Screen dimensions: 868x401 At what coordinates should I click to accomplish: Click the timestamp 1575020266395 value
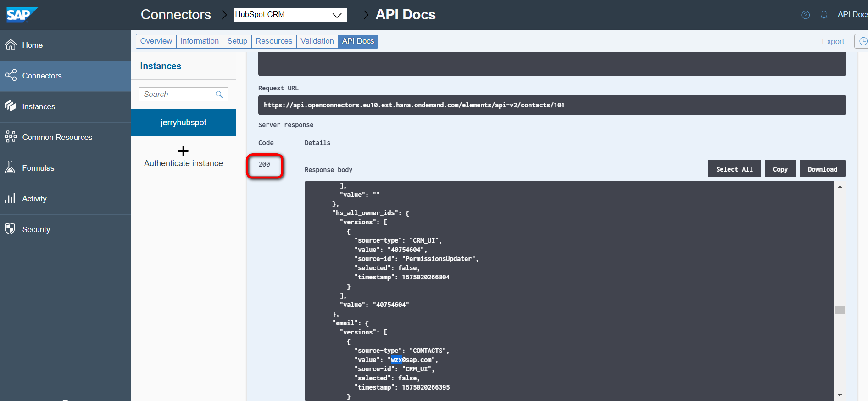[x=426, y=387]
